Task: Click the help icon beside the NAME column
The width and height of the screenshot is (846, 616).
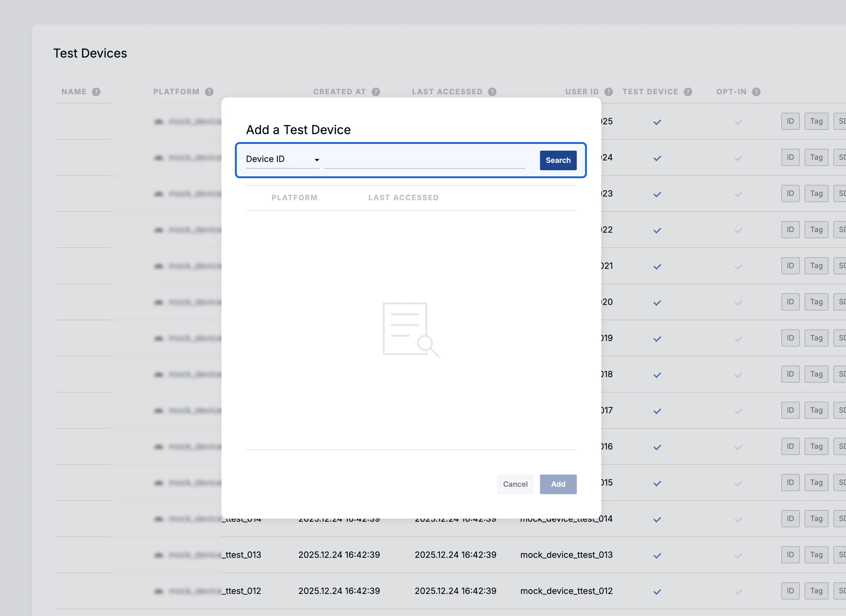Action: [x=96, y=92]
